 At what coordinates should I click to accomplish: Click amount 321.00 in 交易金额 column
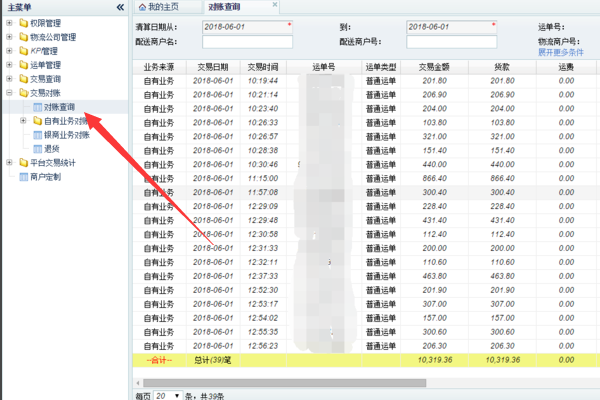pyautogui.click(x=434, y=137)
